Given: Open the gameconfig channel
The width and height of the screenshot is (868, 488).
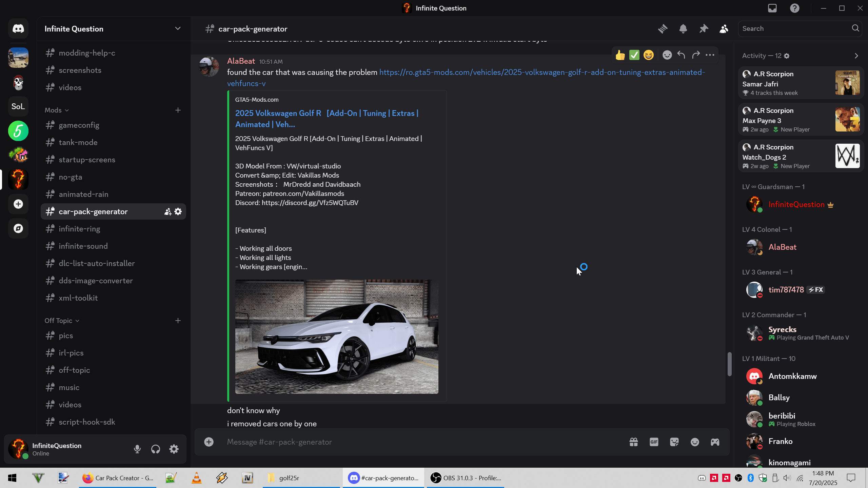Looking at the screenshot, I should point(113,125).
